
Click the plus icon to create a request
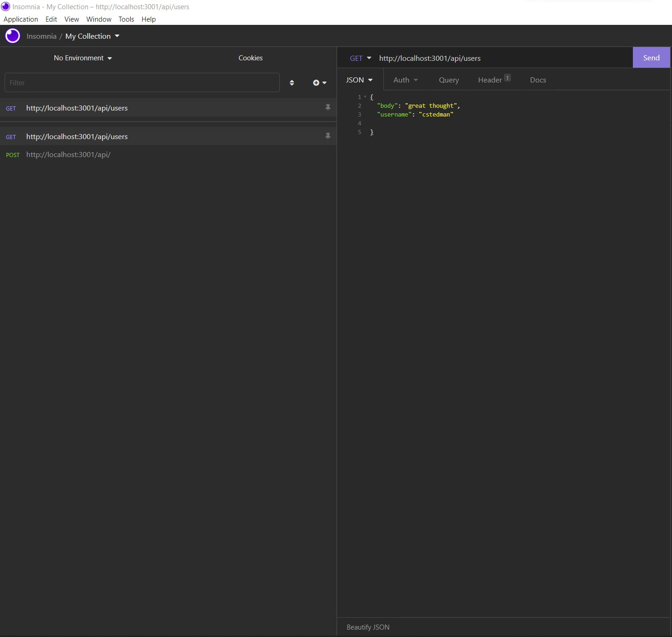click(317, 82)
